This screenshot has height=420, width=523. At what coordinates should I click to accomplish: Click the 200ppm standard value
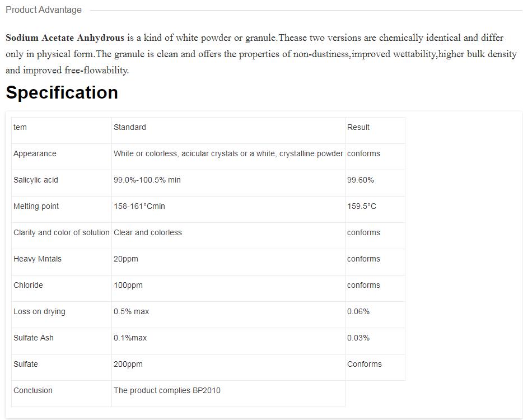pos(128,364)
